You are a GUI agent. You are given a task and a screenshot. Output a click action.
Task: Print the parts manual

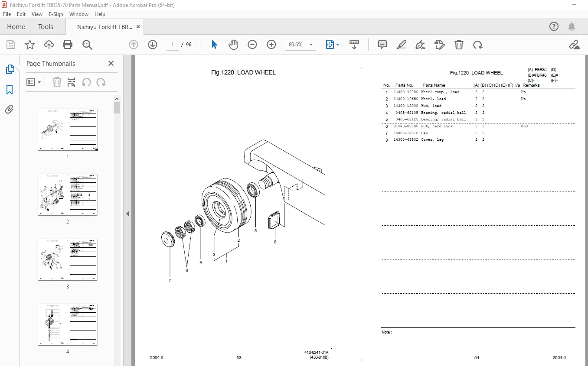tap(68, 45)
